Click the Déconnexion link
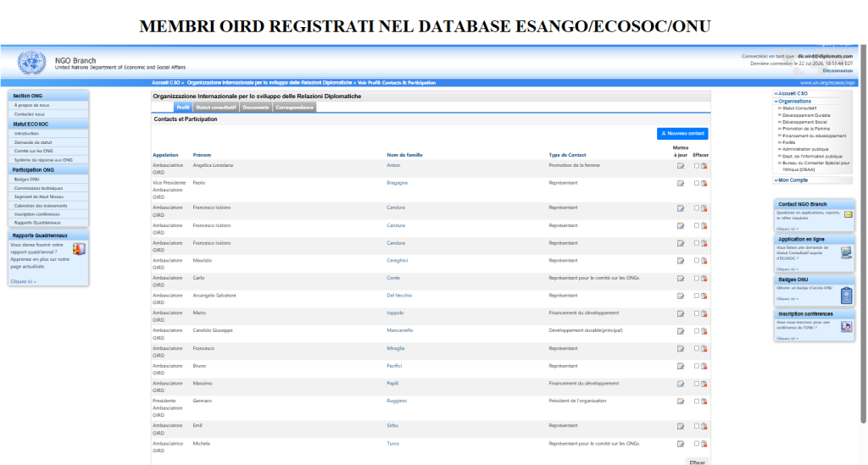Image resolution: width=868 pixels, height=465 pixels. [x=837, y=71]
